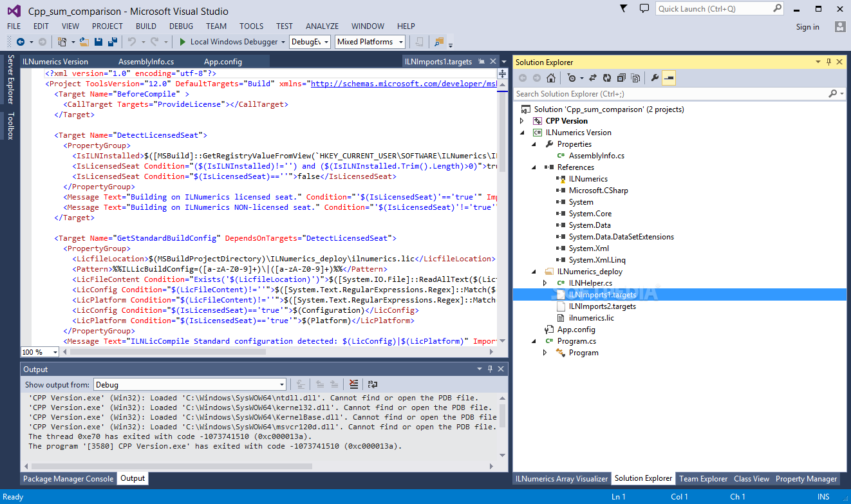
Task: Open the Server Explorer side tab
Action: 10,80
